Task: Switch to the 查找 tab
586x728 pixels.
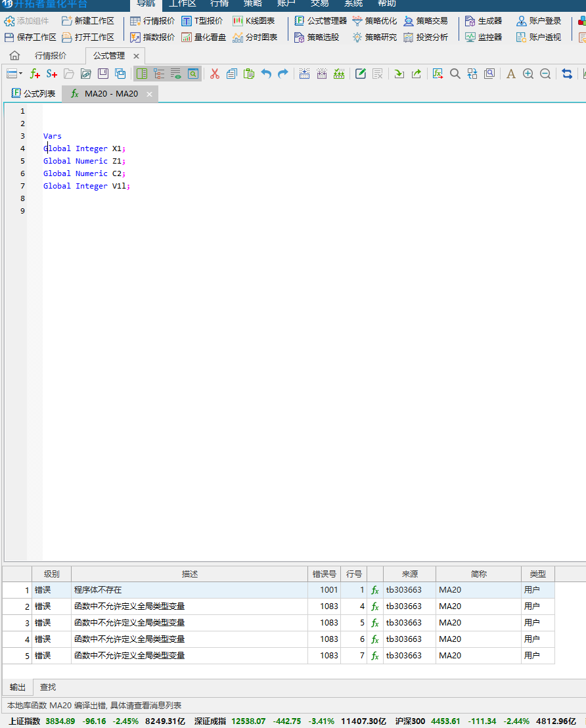Action: (x=48, y=687)
